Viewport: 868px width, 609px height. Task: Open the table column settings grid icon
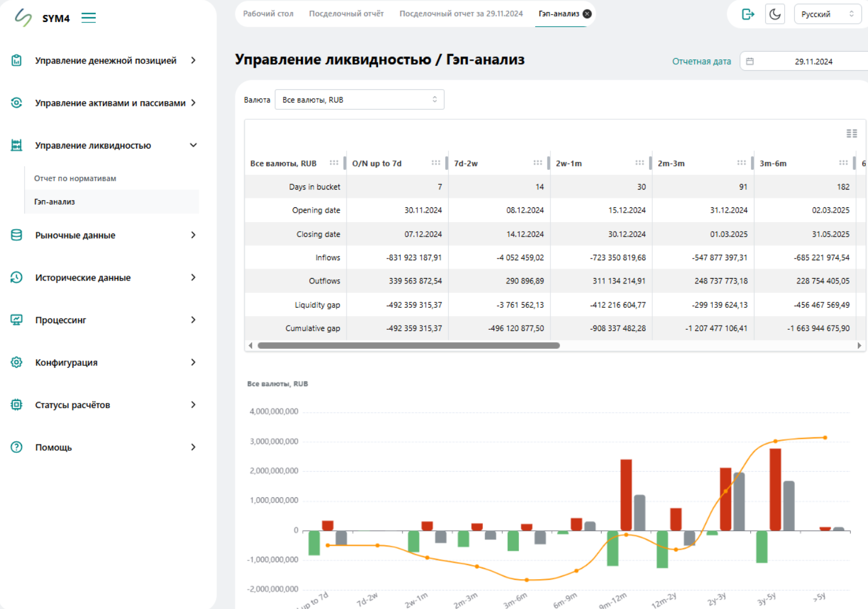[x=851, y=134]
